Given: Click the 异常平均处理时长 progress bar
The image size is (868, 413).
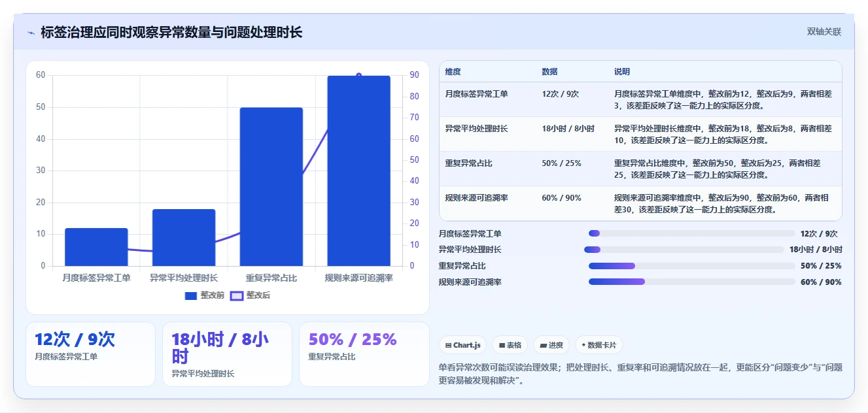Looking at the screenshot, I should [x=684, y=250].
